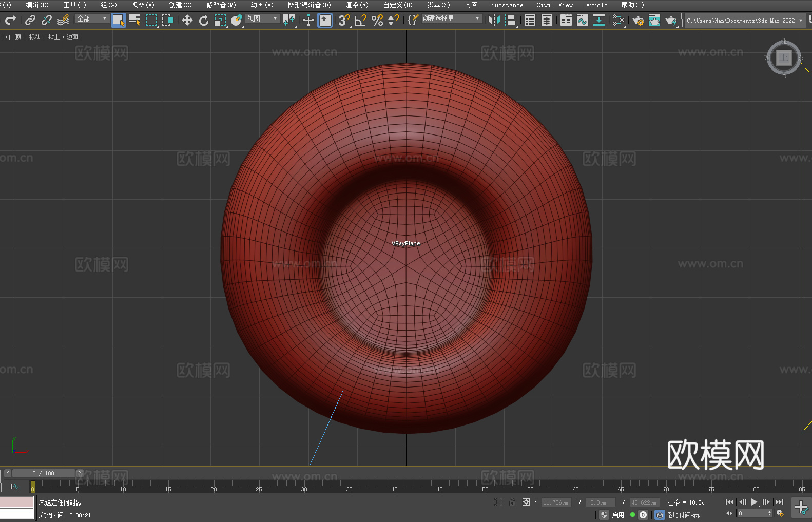812x522 pixels.
Task: Click the [+] viewport label menu
Action: pos(6,37)
